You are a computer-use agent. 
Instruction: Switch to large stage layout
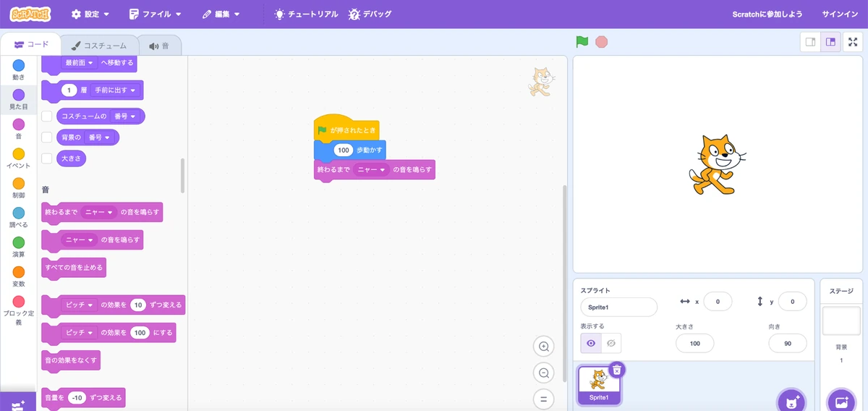pyautogui.click(x=830, y=42)
